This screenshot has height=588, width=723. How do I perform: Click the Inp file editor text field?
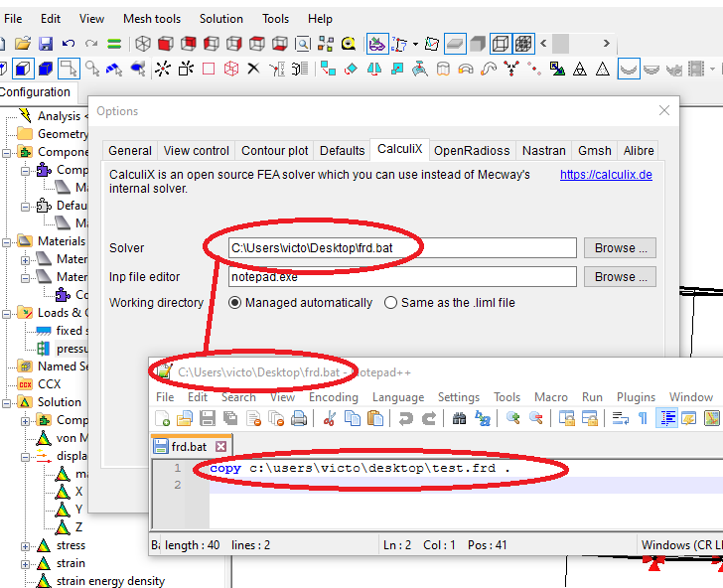tap(402, 277)
